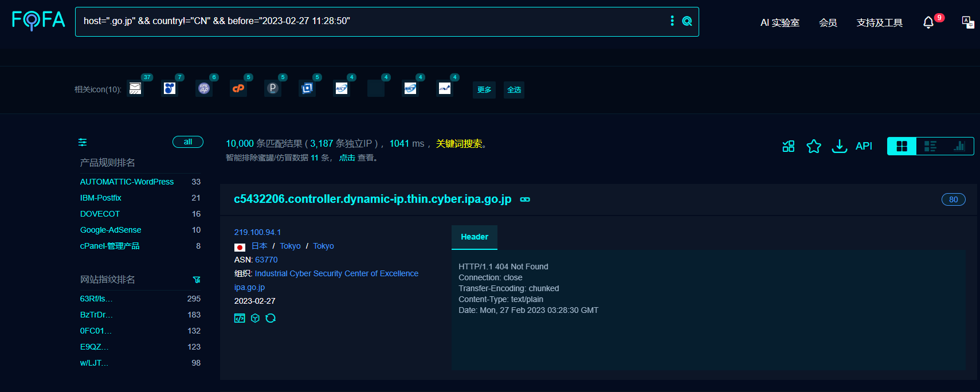The width and height of the screenshot is (980, 392).
Task: Open the filter settings sliders icon
Action: pos(83,142)
